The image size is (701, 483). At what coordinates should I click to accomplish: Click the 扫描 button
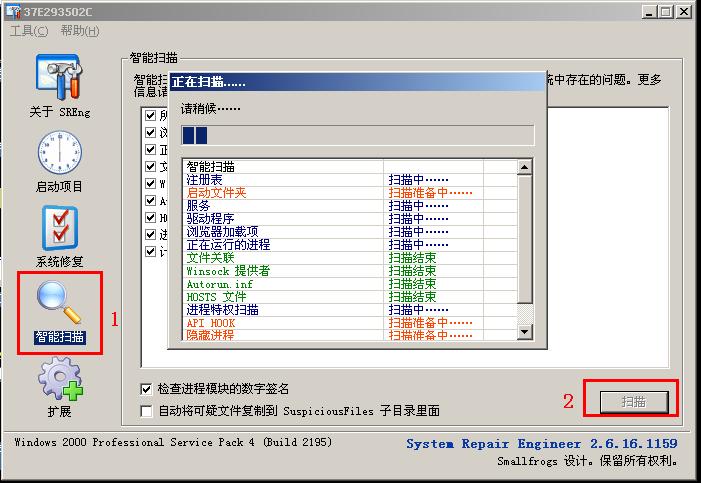tap(633, 402)
